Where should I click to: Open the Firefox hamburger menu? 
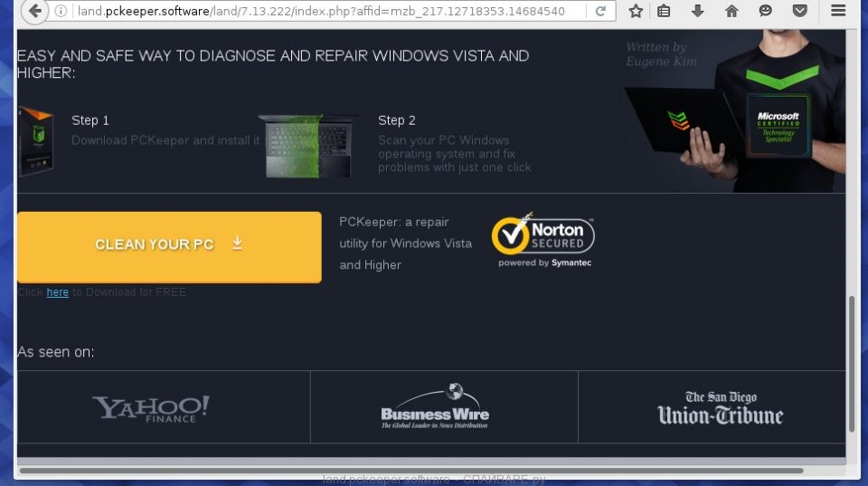[x=839, y=12]
